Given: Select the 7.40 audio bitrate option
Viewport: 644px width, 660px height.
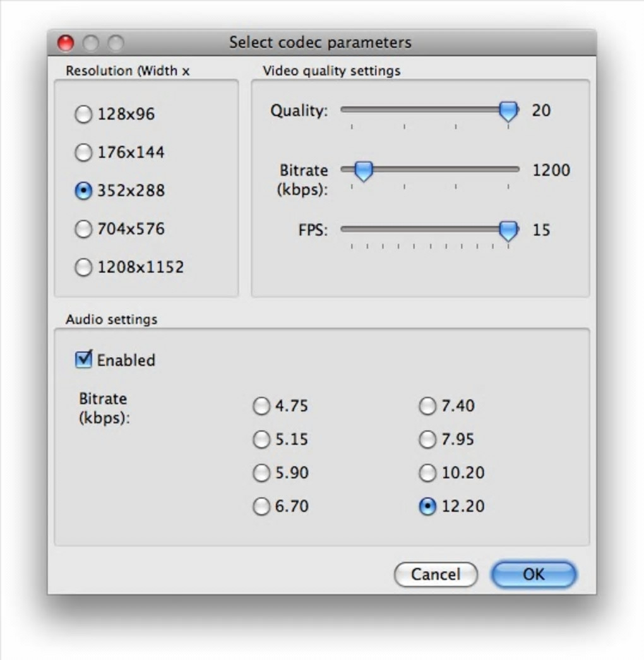Looking at the screenshot, I should (x=427, y=406).
